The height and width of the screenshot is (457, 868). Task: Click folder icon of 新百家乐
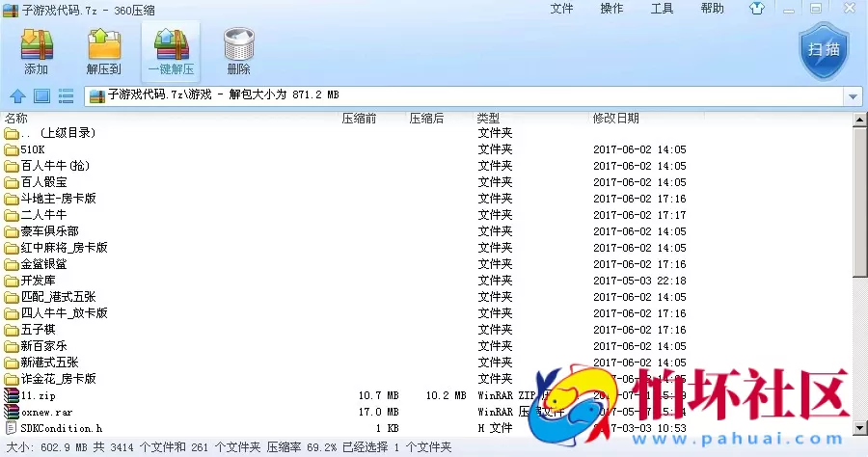(11, 346)
